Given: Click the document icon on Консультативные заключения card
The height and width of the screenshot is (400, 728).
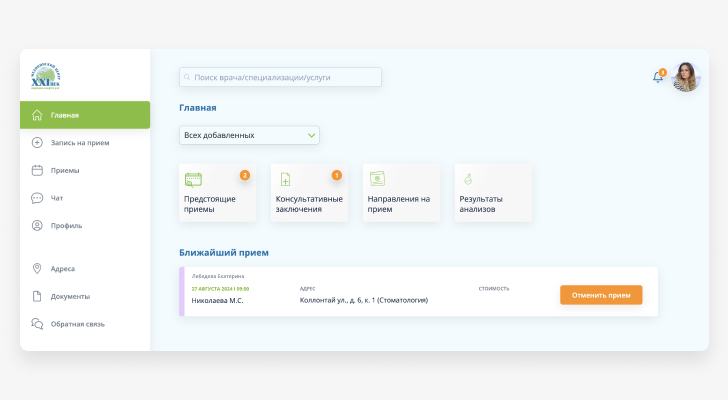Looking at the screenshot, I should pyautogui.click(x=285, y=179).
